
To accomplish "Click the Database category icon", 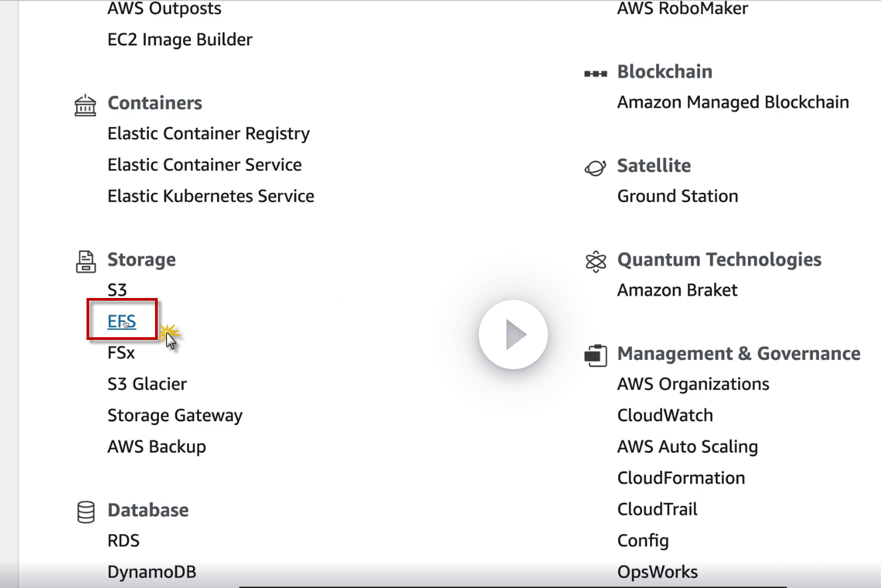I will (85, 511).
